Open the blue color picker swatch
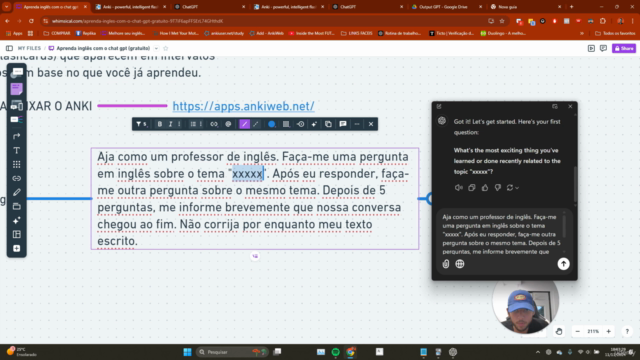 click(271, 124)
